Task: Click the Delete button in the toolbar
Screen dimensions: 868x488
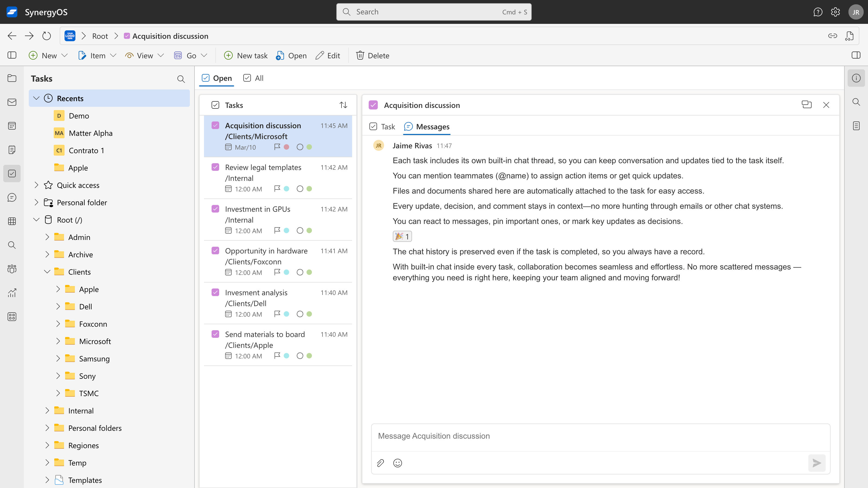Action: click(373, 55)
